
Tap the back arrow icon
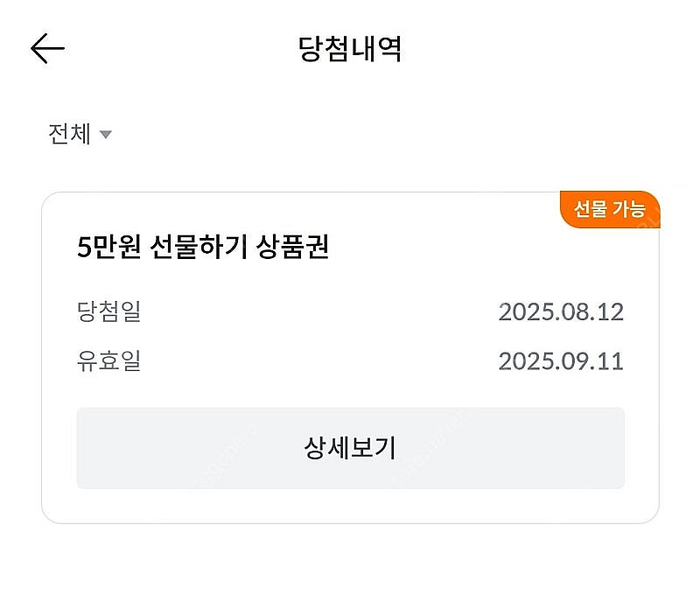(47, 49)
